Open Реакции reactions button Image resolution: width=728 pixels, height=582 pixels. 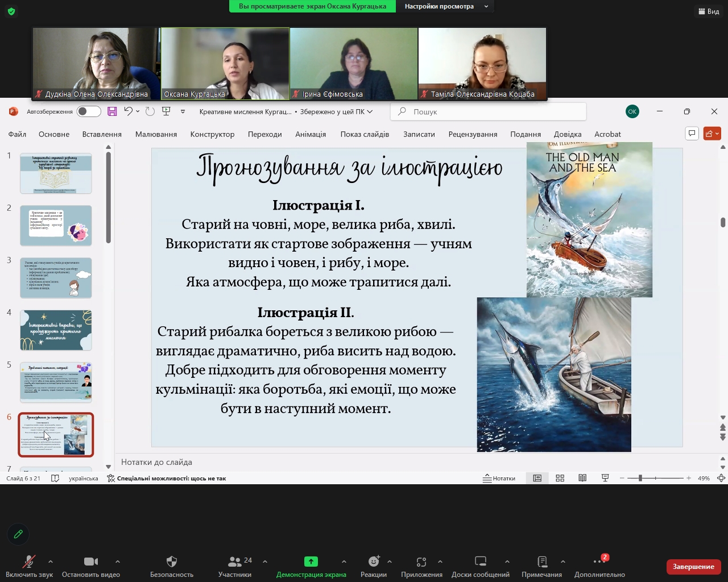tap(374, 567)
